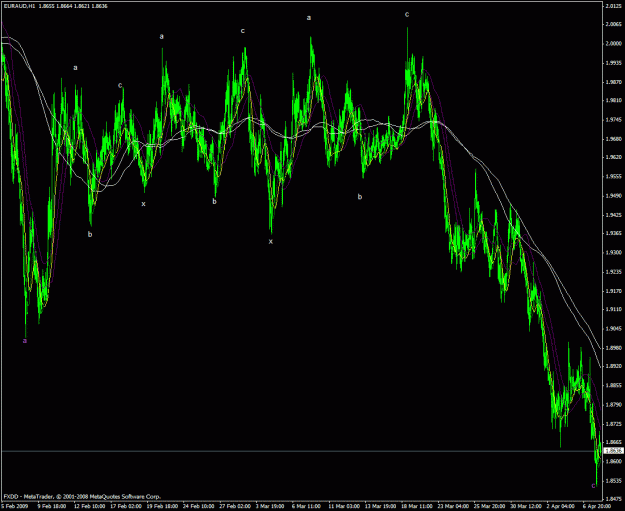Click the 1.9110 price axis label

click(613, 309)
